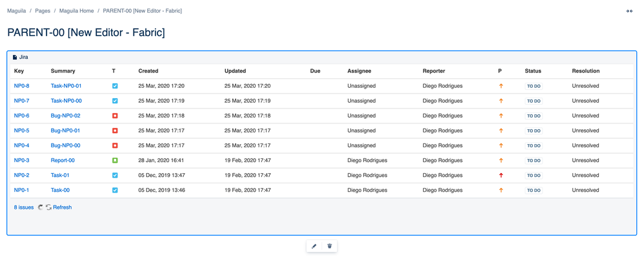Open the Task-01 summary link
644x270 pixels.
tap(60, 176)
